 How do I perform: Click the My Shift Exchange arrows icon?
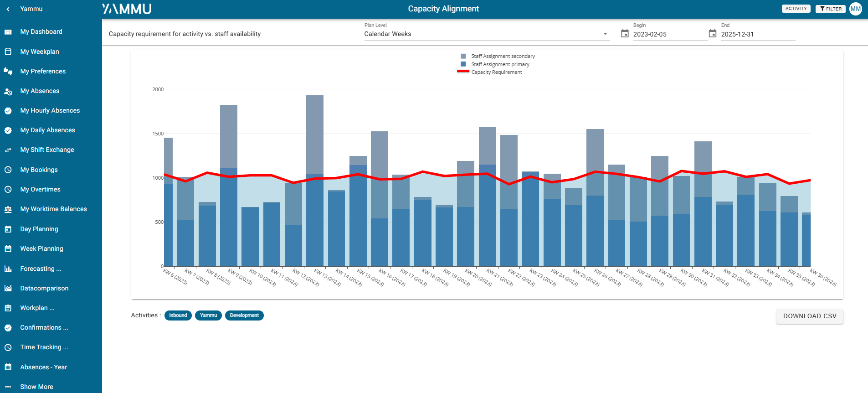coord(8,150)
